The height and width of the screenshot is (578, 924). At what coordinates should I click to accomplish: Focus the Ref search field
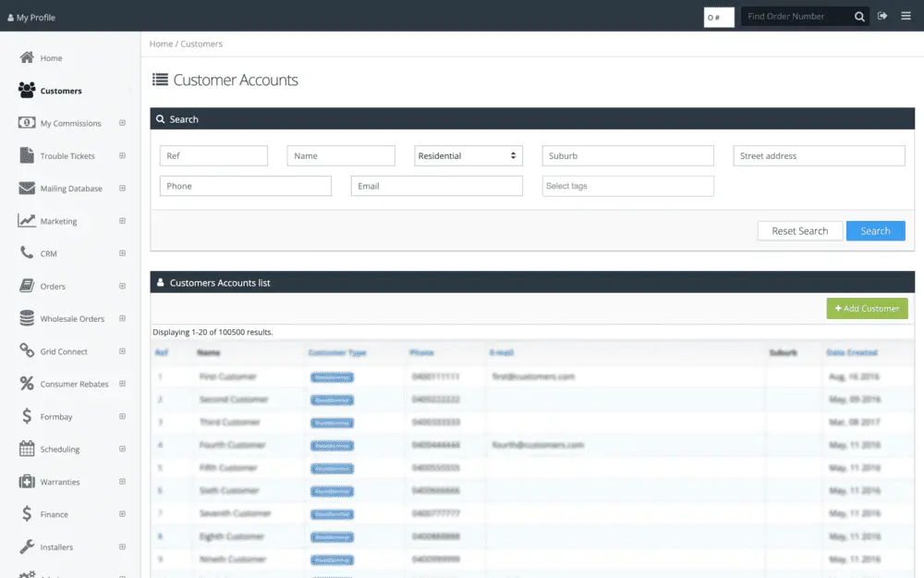tap(213, 155)
